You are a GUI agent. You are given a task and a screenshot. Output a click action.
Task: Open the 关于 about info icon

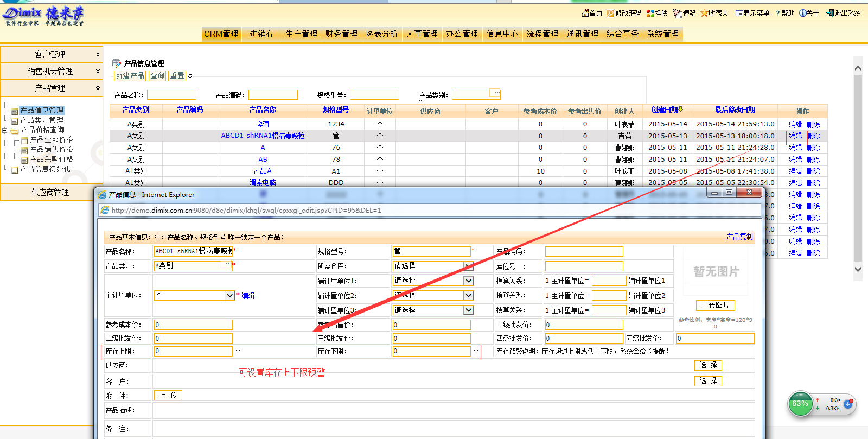802,13
